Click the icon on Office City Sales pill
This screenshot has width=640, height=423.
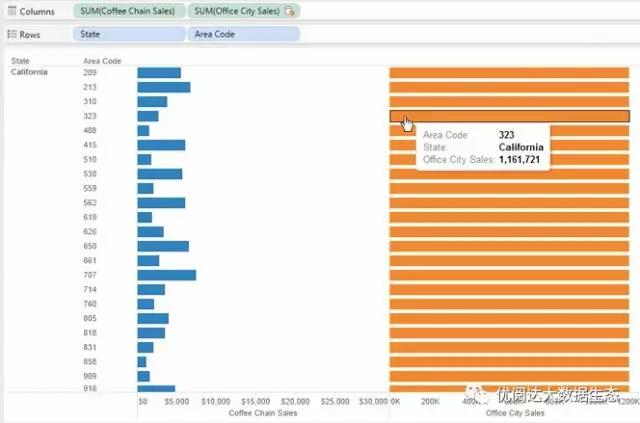point(289,12)
